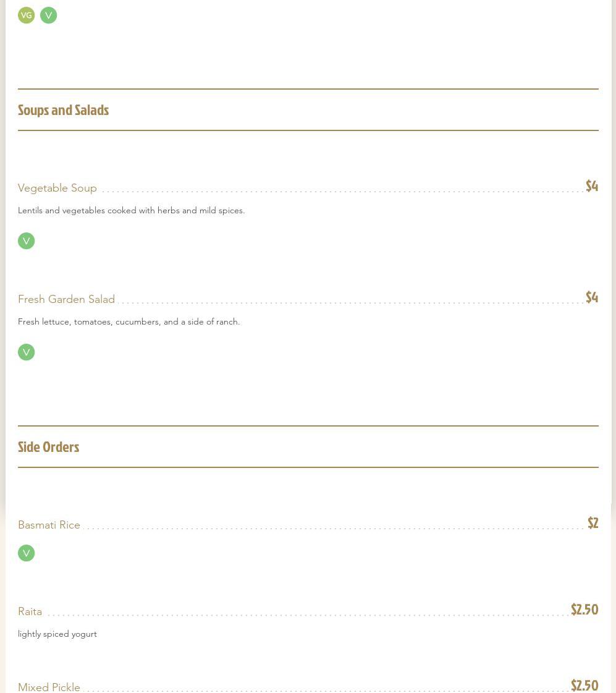Click the vegetarian icon under Basmati Rice
Image resolution: width=616 pixels, height=693 pixels.
click(26, 553)
